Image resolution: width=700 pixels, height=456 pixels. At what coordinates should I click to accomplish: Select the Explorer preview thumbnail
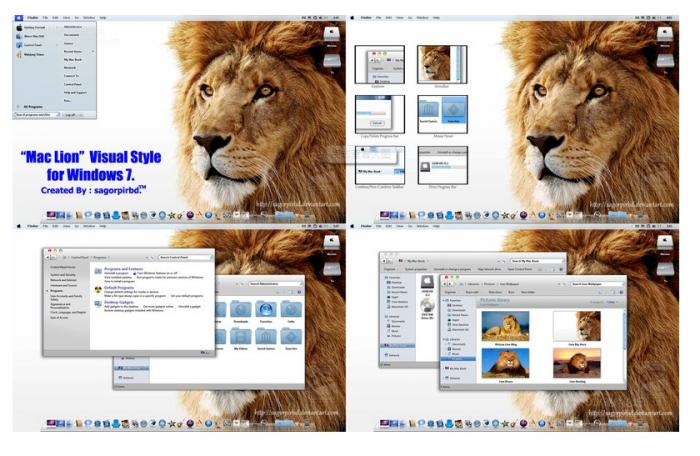[x=380, y=64]
